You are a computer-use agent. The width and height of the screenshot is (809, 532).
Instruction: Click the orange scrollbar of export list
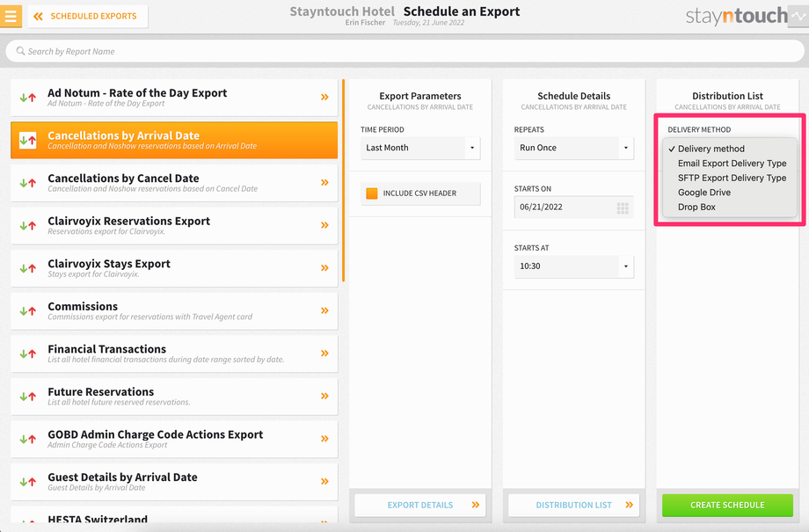point(344,180)
